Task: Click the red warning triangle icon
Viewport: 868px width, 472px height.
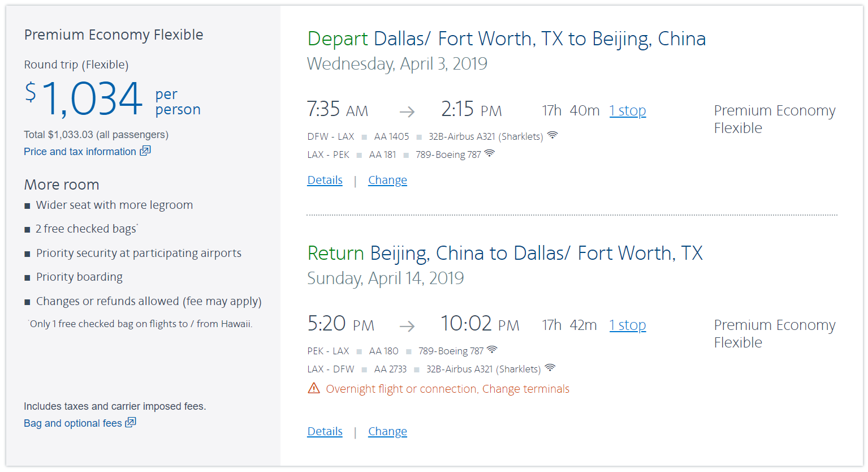Action: click(314, 388)
